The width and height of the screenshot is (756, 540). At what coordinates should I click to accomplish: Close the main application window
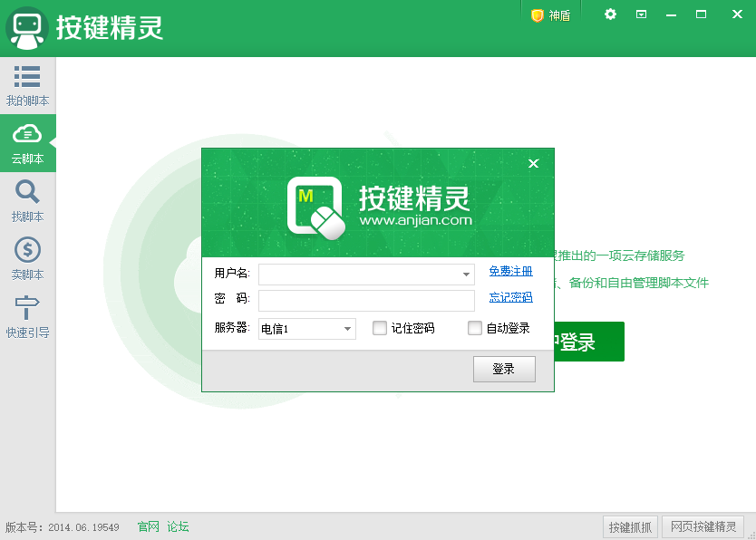pyautogui.click(x=737, y=14)
